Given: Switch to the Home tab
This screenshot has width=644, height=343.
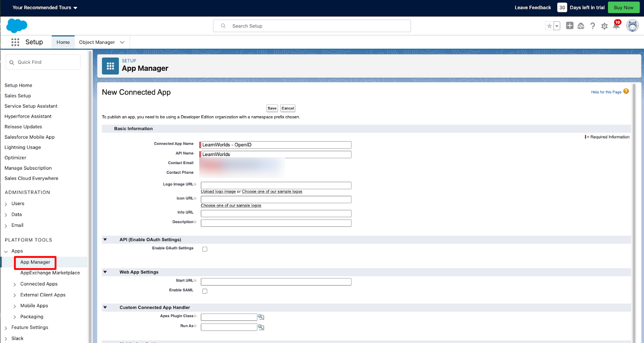Looking at the screenshot, I should [x=63, y=42].
